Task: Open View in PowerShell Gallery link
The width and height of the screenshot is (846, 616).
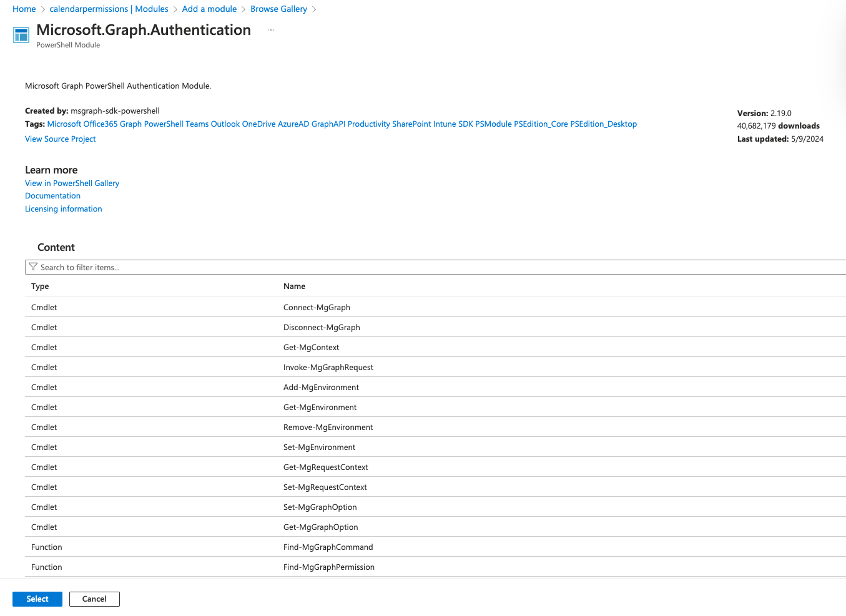Action: (72, 183)
